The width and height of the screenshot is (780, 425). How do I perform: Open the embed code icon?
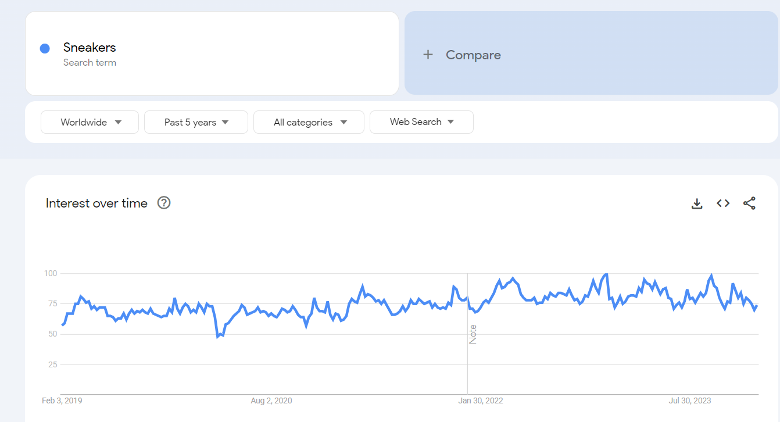click(723, 203)
